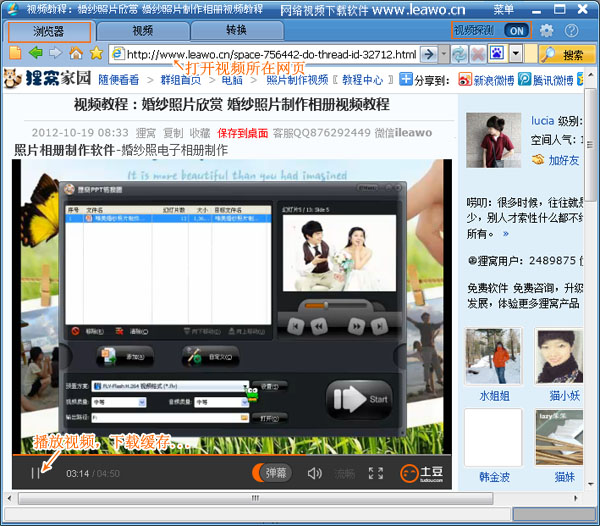Click the handshake icon beside 加好友
The image size is (600, 526).
coord(538,159)
